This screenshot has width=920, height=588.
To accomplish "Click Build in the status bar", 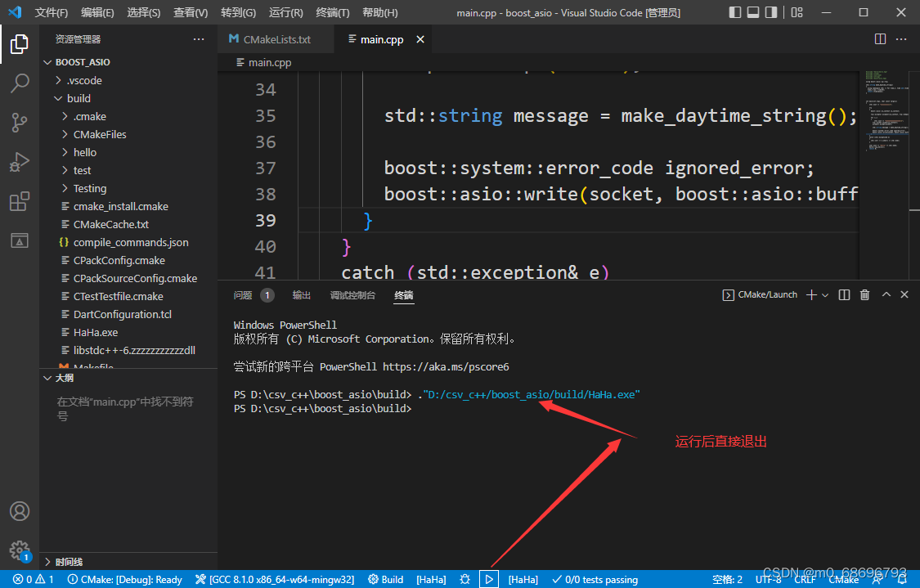I will [385, 579].
